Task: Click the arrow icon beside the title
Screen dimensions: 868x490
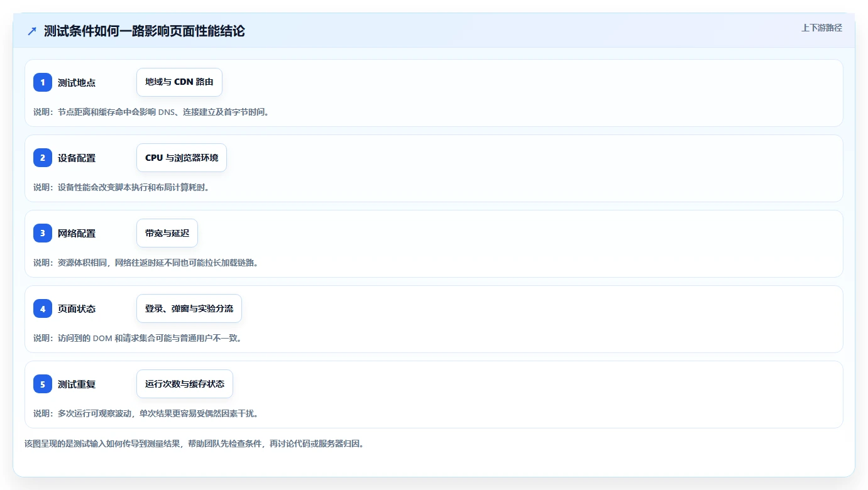Action: click(32, 31)
